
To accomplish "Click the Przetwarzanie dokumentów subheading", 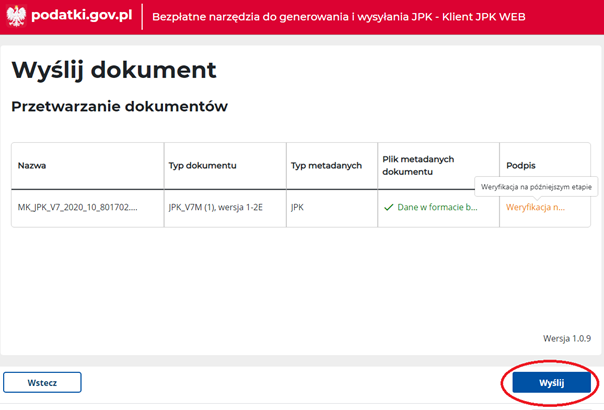I will click(x=119, y=106).
